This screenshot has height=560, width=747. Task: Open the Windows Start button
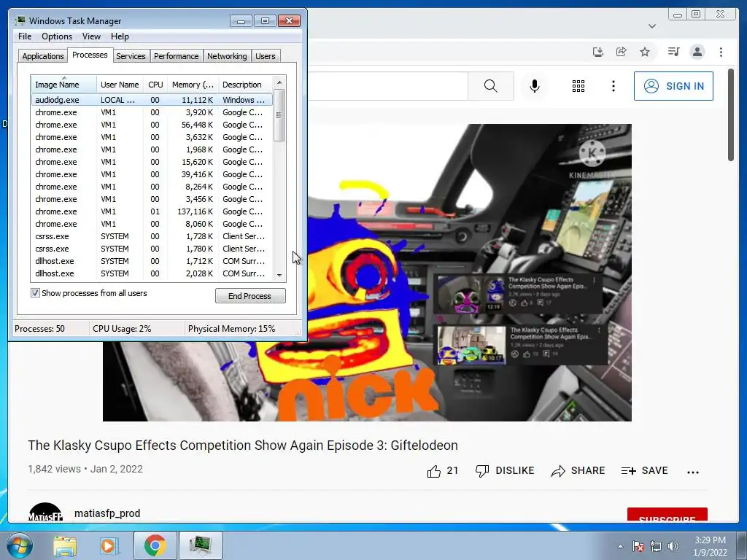pyautogui.click(x=19, y=545)
